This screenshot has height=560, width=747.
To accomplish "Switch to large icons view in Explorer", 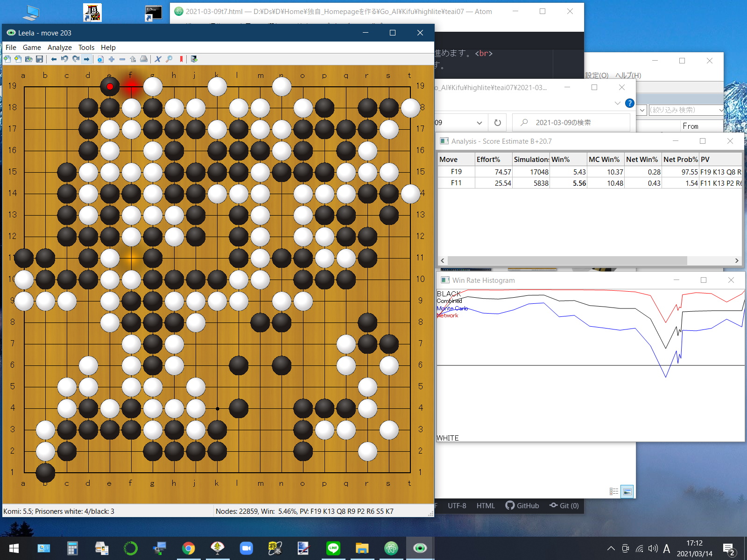I will [627, 491].
